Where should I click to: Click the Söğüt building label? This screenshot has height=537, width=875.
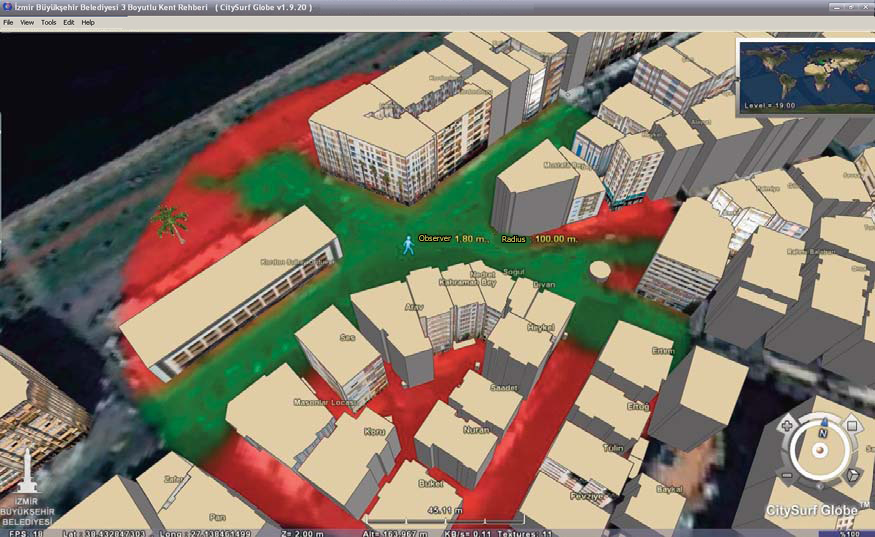pos(514,272)
